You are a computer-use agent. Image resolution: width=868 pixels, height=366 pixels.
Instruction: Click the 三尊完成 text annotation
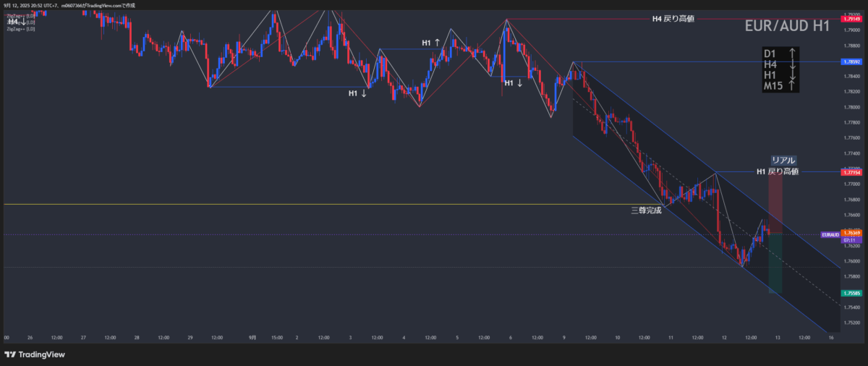tap(646, 211)
